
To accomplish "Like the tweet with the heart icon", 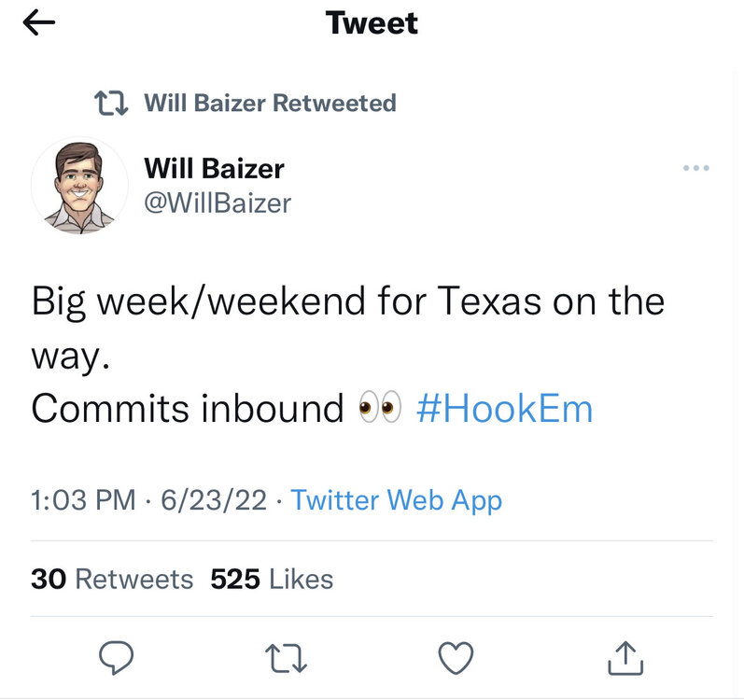I will tap(456, 659).
